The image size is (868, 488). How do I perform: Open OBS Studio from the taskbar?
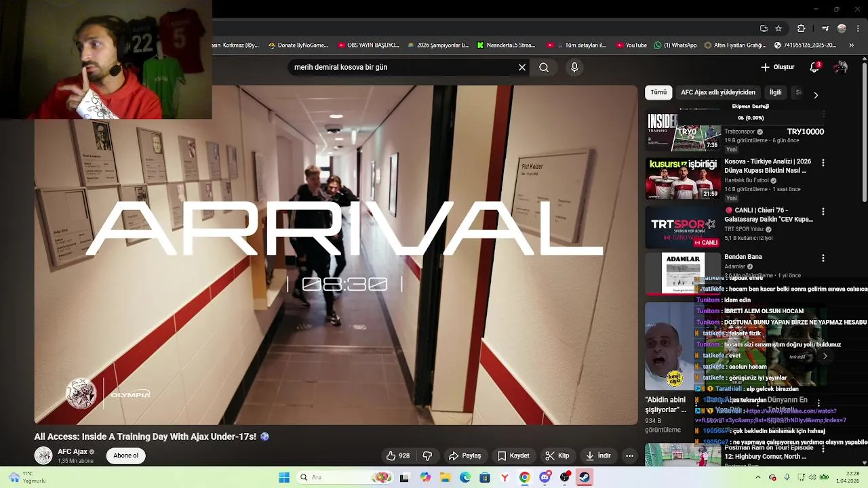tap(564, 477)
